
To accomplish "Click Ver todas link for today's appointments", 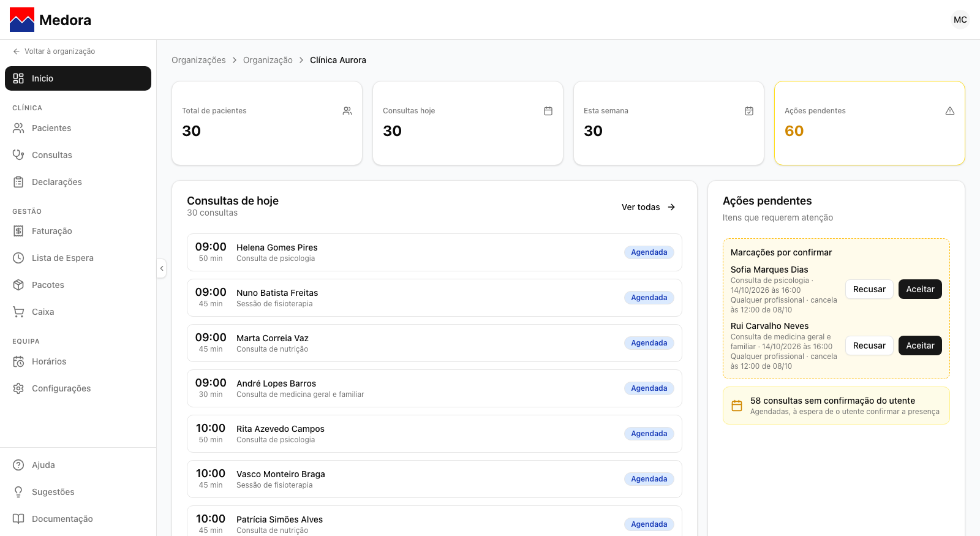I will coord(649,207).
